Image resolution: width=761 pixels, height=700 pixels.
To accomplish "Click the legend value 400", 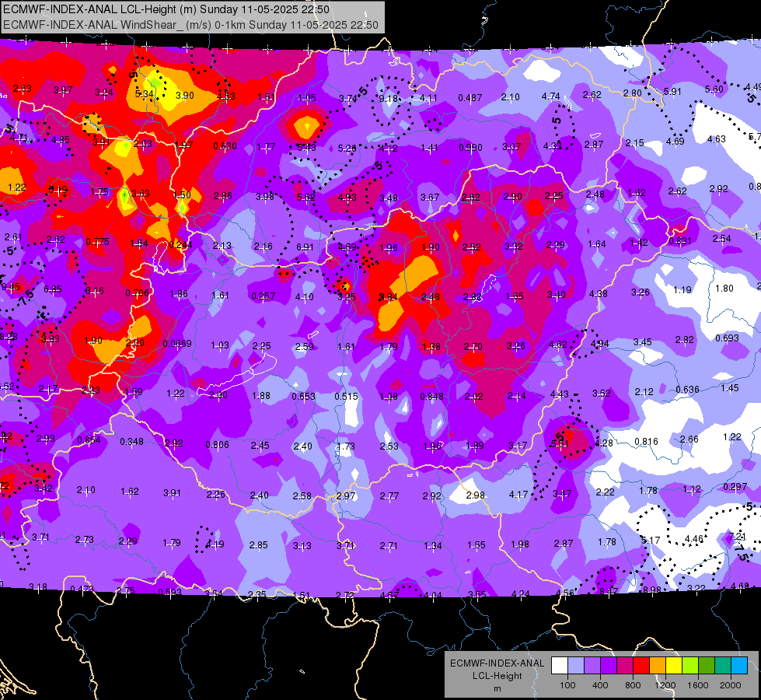I will point(600,685).
